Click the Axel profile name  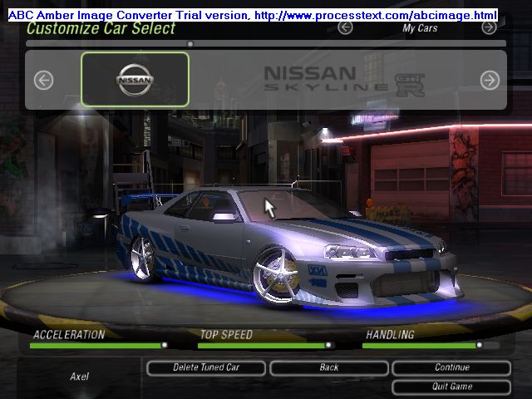pos(80,377)
